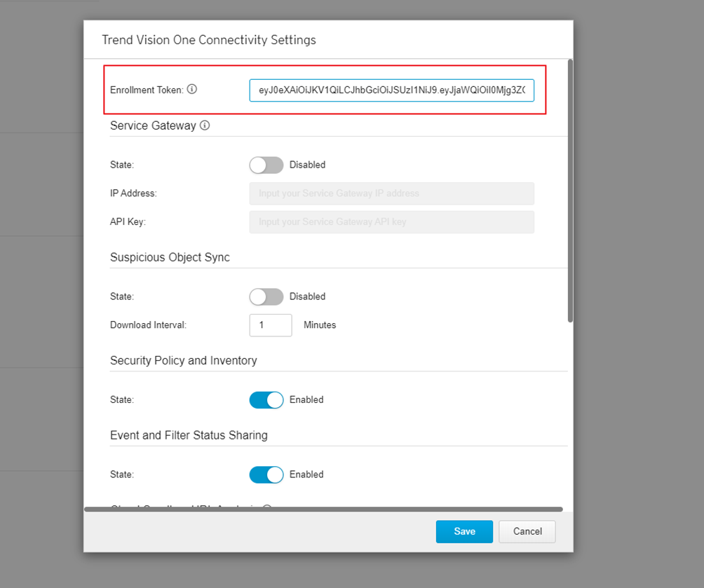
Task: Click the Enrollment Token input field
Action: pos(391,90)
